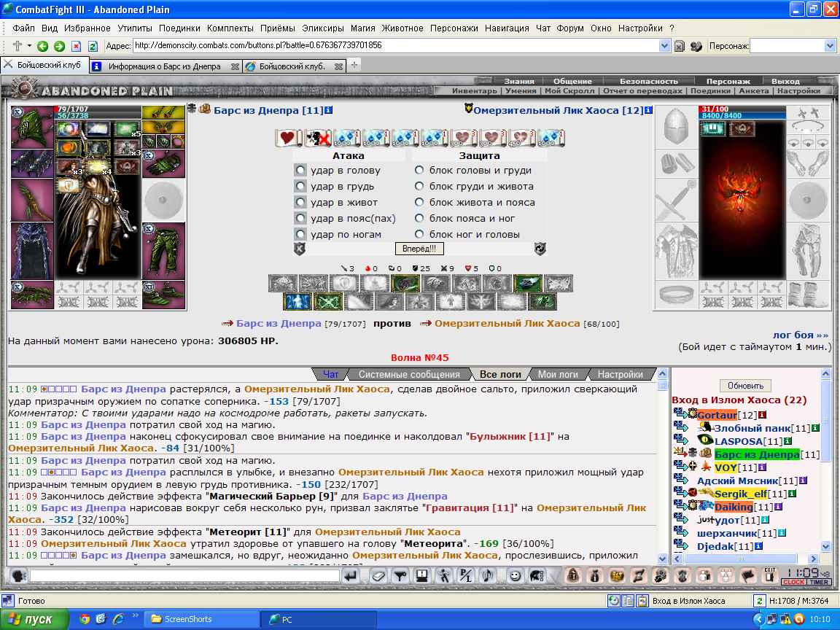Activate the blue figure combat skill

click(x=297, y=302)
